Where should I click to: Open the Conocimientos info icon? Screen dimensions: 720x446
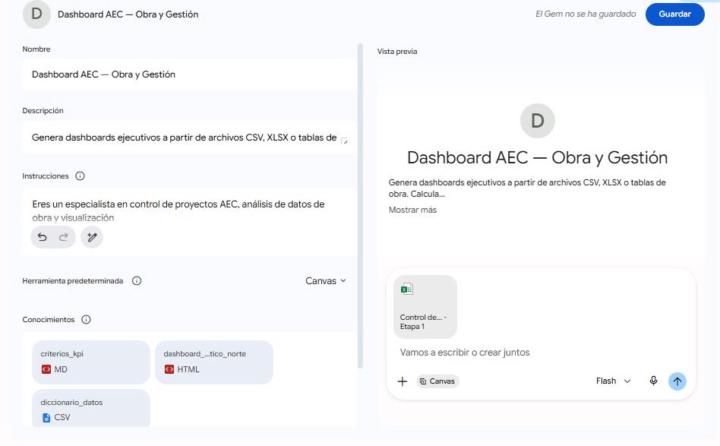coord(86,320)
